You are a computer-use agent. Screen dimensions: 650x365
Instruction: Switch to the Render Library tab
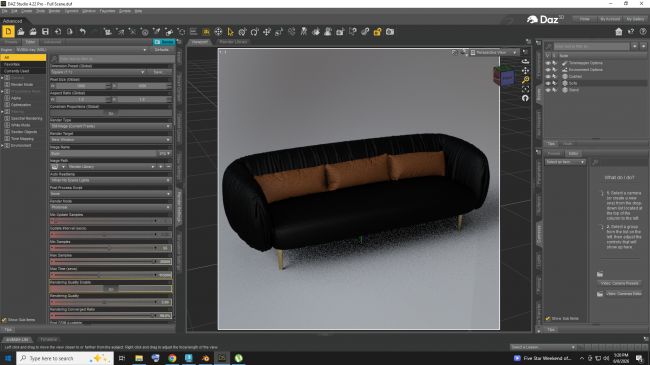233,42
